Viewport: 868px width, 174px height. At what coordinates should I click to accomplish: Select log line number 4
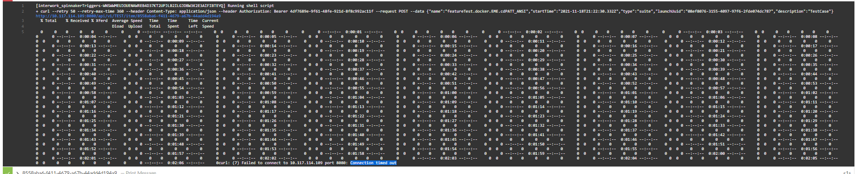[x=22, y=26]
